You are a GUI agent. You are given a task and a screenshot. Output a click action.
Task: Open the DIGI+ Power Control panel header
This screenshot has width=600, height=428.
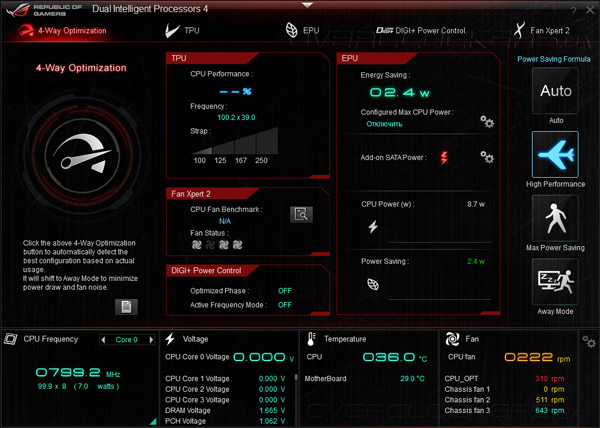pos(212,270)
